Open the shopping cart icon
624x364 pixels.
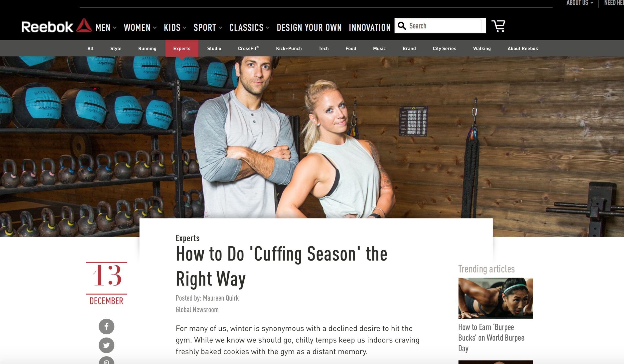pos(498,26)
